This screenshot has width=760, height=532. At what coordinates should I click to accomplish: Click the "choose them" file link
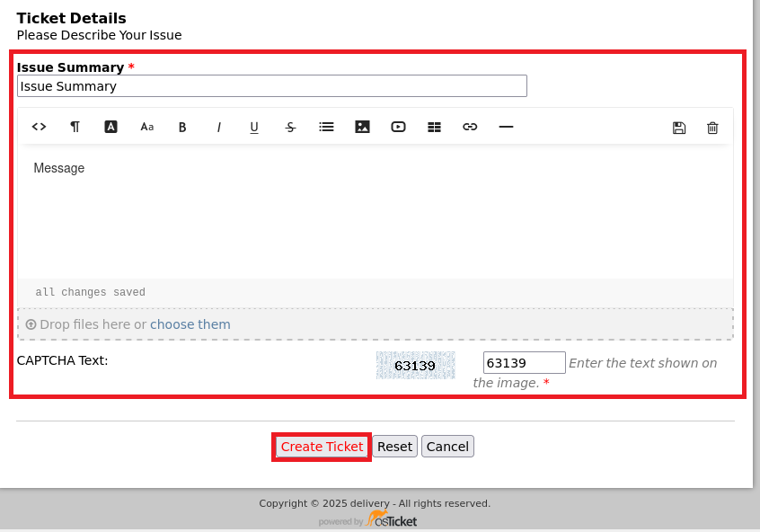190,324
